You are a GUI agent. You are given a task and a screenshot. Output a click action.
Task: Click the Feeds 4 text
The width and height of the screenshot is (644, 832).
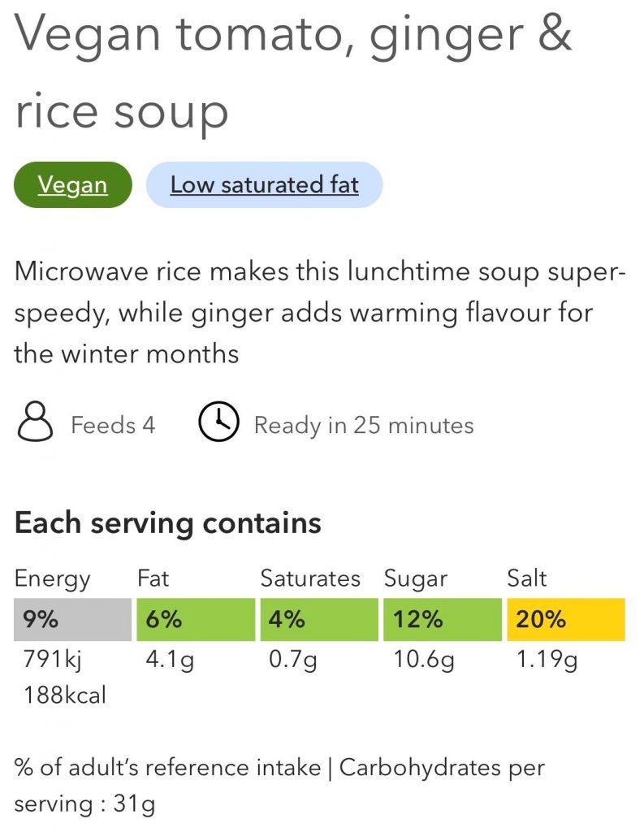113,425
